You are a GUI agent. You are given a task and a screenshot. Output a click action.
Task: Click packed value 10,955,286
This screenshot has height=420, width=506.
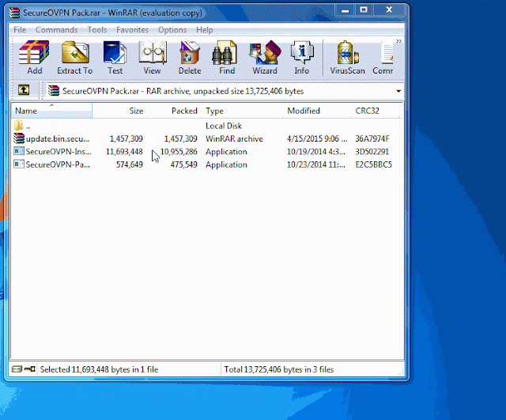point(179,152)
